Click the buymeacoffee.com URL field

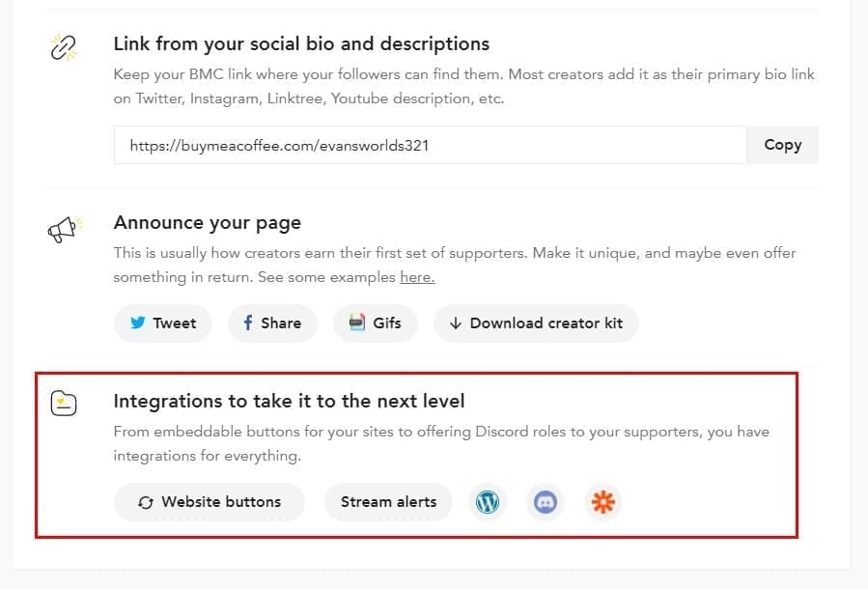click(430, 145)
